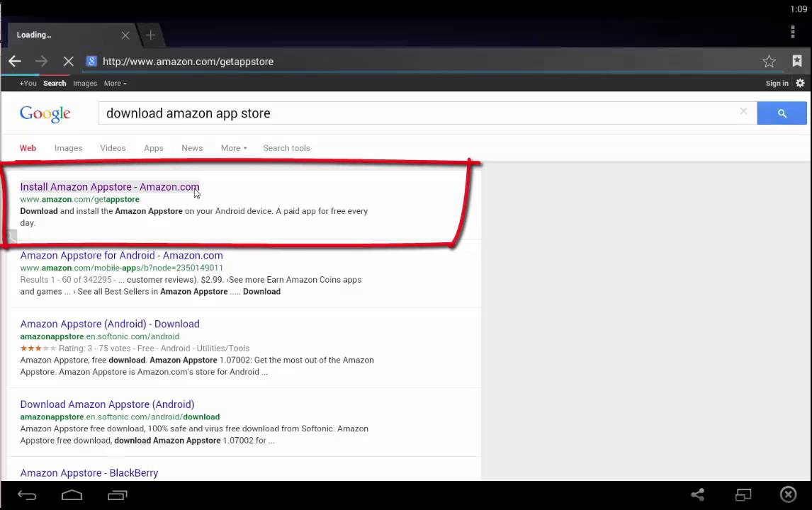Tap the browser back arrow
812x510 pixels.
(x=14, y=61)
